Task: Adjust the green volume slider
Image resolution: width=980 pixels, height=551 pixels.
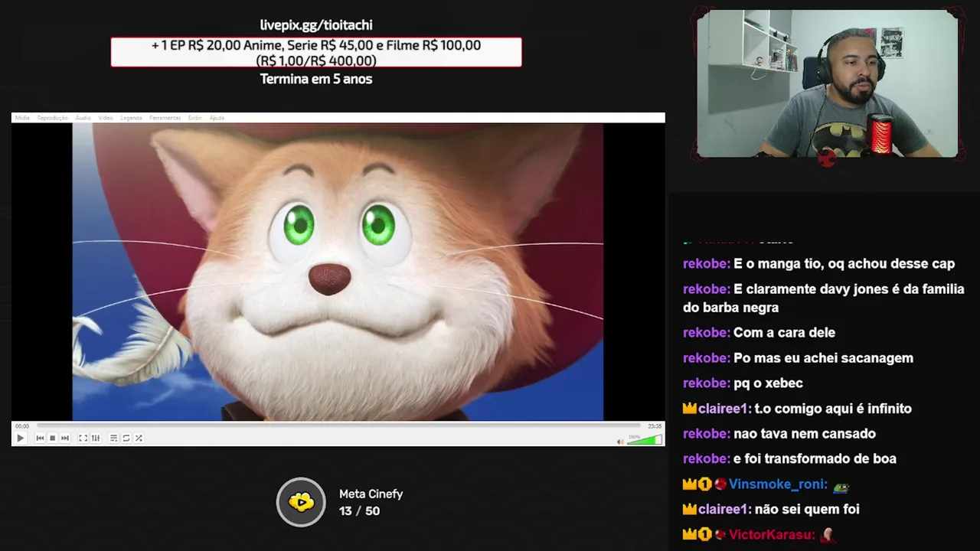Action: (644, 439)
